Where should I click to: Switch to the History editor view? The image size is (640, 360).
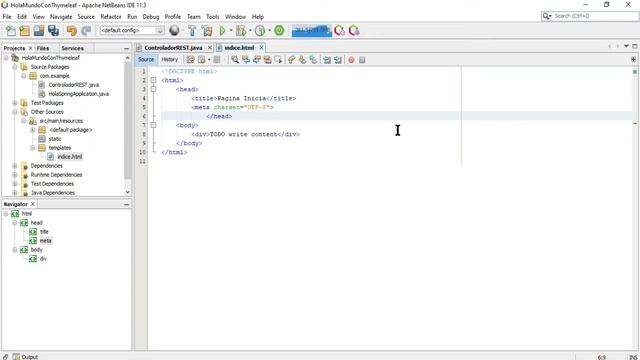[169, 60]
